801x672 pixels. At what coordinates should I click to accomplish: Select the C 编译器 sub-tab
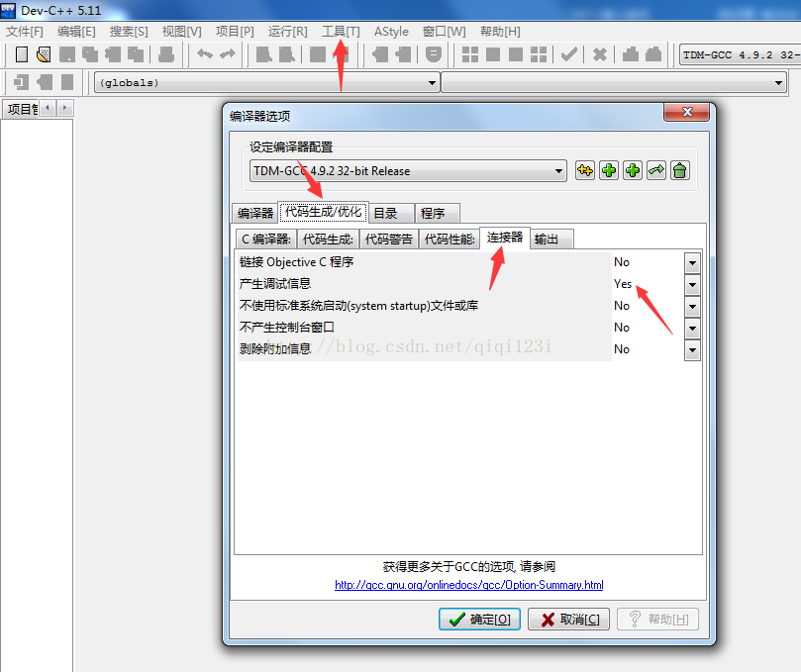coord(266,239)
